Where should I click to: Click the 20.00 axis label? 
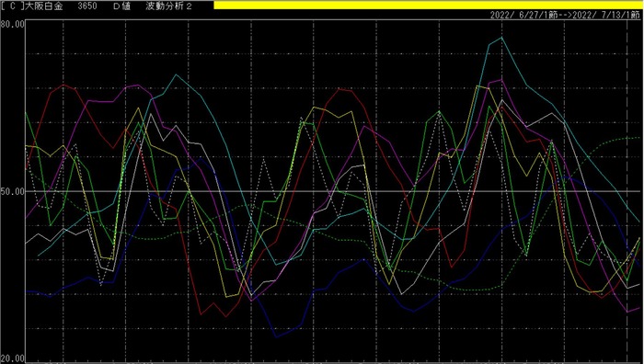[13, 358]
